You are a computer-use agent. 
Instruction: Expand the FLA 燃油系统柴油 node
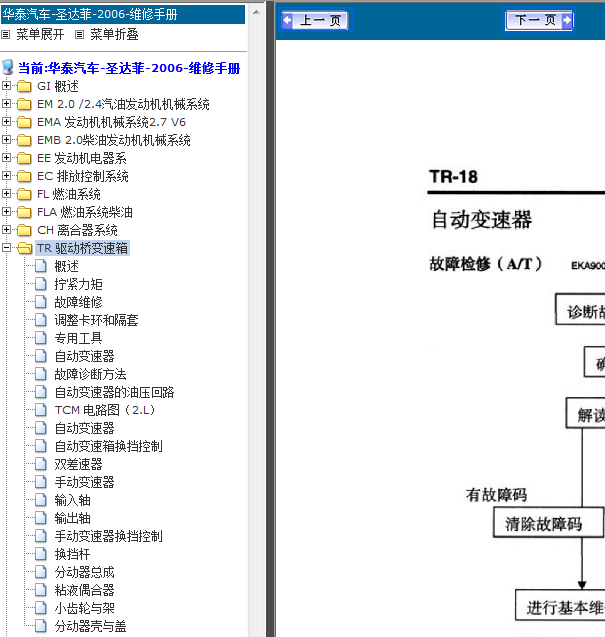(x=6, y=211)
